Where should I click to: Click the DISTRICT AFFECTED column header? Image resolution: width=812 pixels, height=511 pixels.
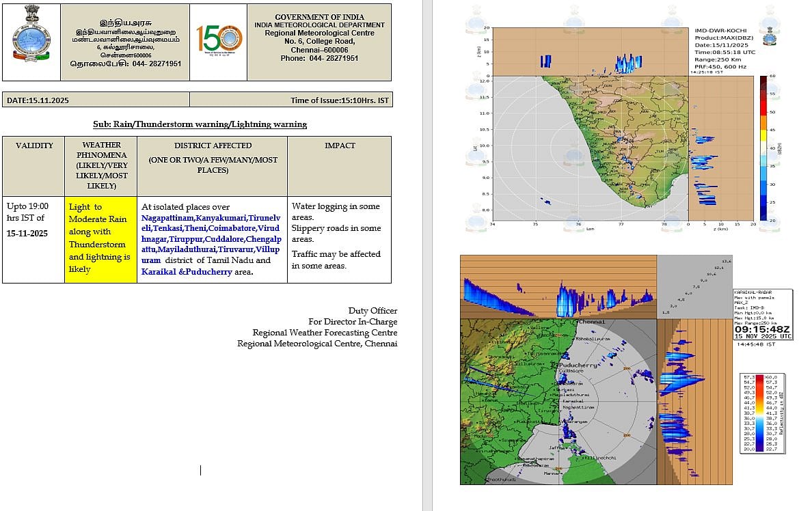coord(213,146)
